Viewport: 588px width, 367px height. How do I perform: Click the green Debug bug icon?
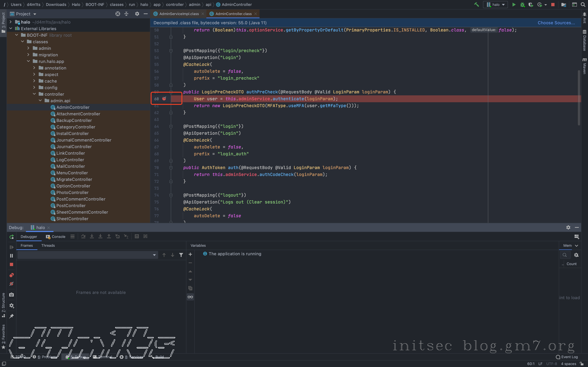pyautogui.click(x=522, y=5)
